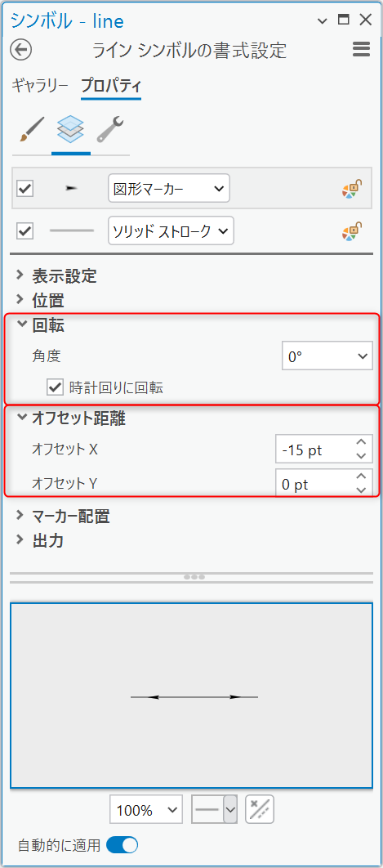Select the Structure wrench tab icon
Screen dimensions: 383x868
click(110, 129)
